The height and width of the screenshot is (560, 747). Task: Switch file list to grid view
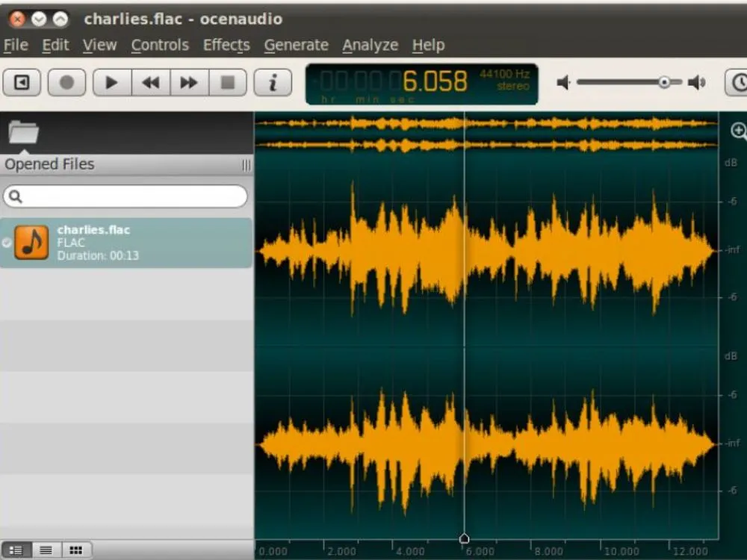coord(75,550)
